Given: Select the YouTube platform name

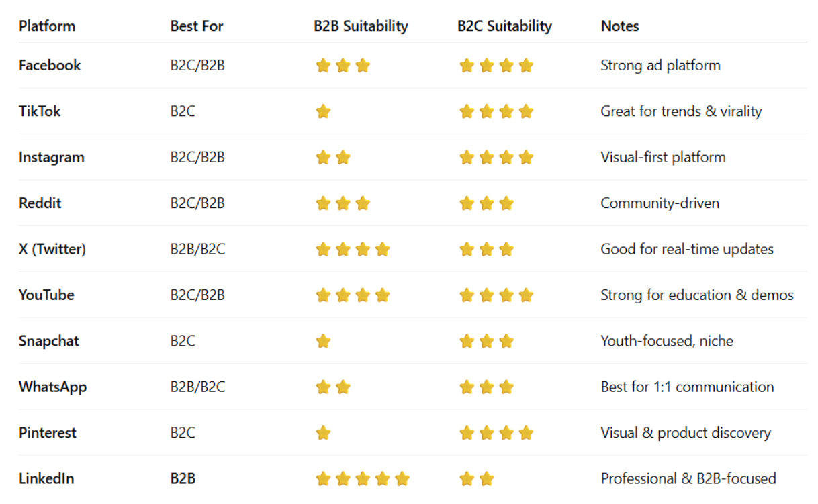Looking at the screenshot, I should tap(46, 295).
